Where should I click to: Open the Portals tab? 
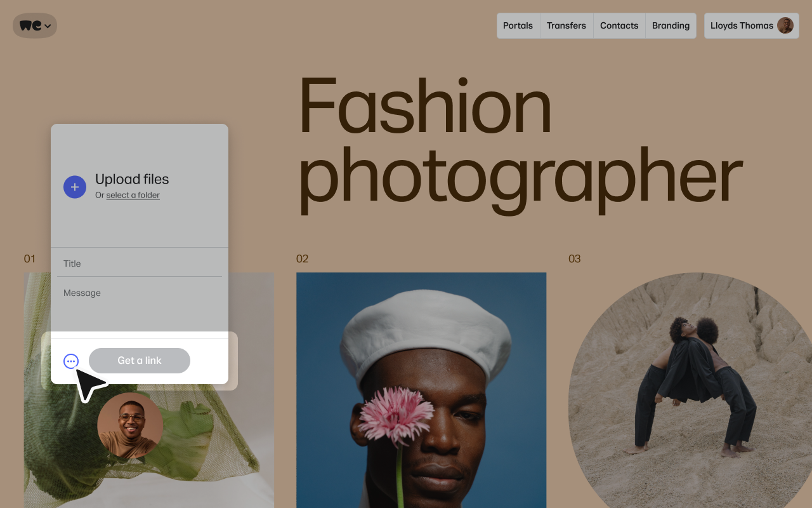[518, 25]
